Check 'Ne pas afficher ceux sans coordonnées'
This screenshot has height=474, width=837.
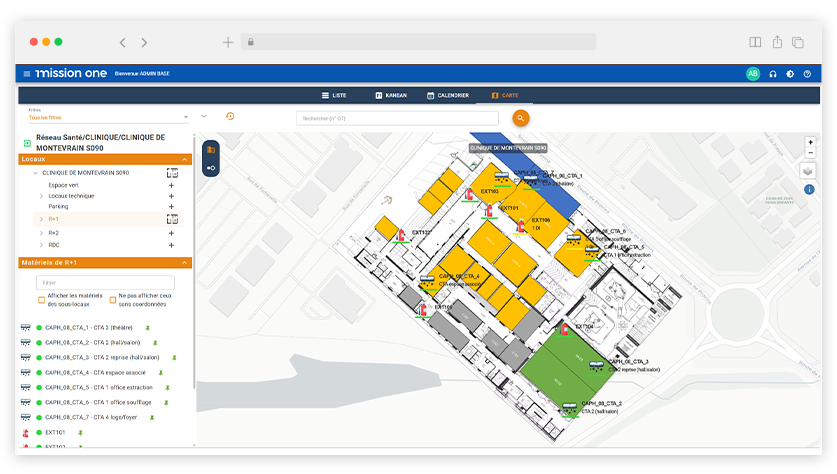[113, 300]
